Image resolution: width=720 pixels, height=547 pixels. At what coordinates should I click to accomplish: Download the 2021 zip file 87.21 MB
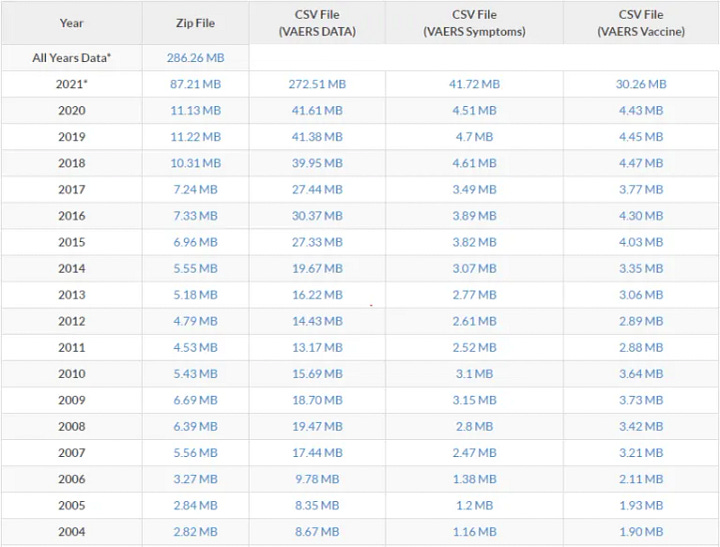(x=196, y=84)
